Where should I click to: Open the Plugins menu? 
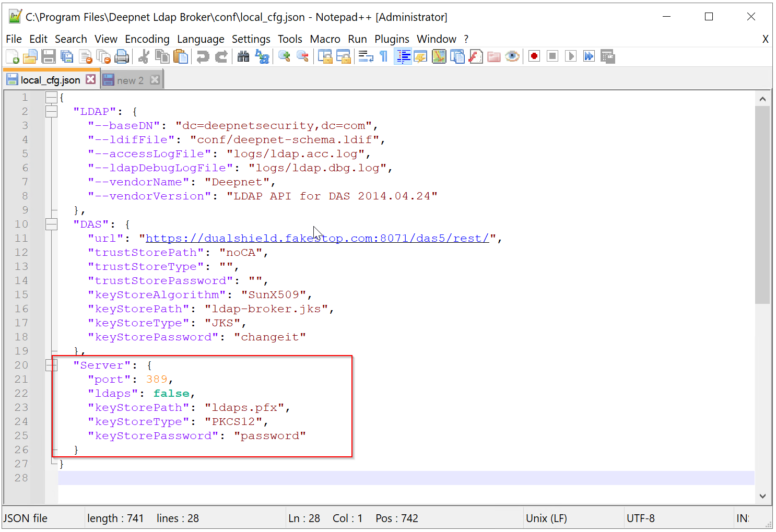coord(392,39)
